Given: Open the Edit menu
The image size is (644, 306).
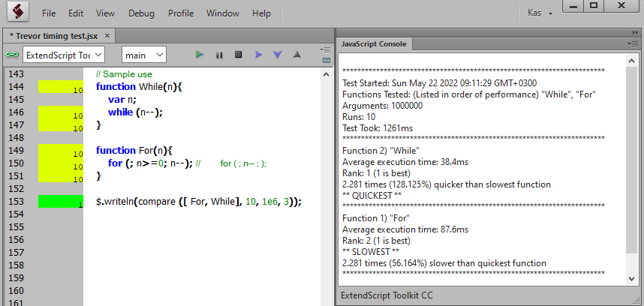Looking at the screenshot, I should 76,13.
